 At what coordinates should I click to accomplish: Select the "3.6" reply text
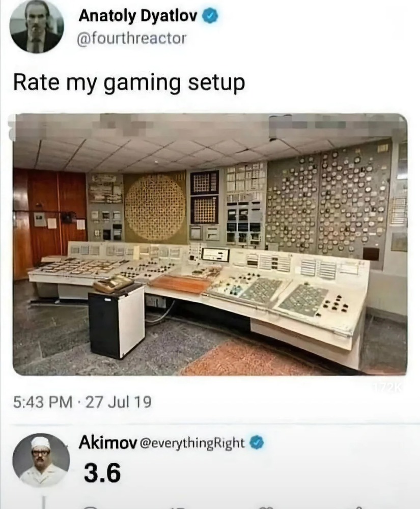pyautogui.click(x=102, y=472)
